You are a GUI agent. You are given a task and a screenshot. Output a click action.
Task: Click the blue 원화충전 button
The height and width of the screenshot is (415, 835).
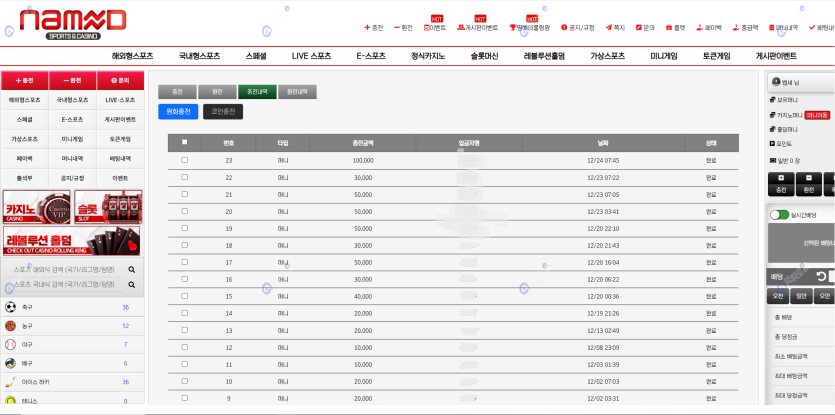(178, 111)
